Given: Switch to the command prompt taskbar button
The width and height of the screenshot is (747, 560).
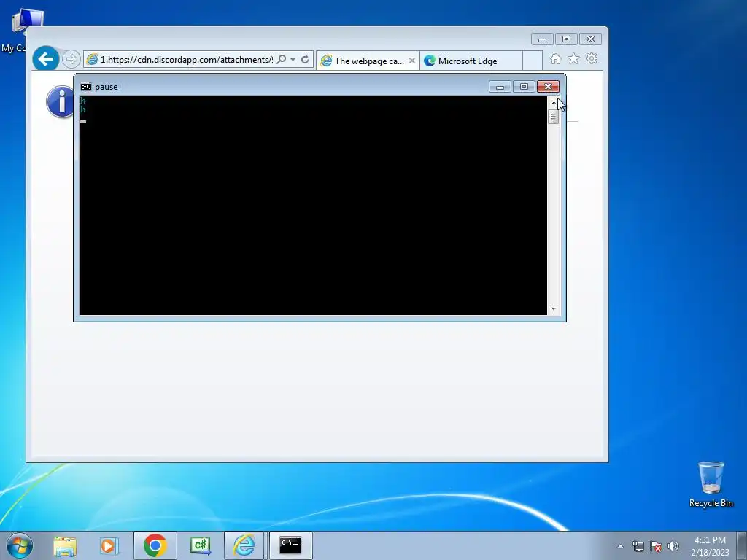Looking at the screenshot, I should 290,545.
